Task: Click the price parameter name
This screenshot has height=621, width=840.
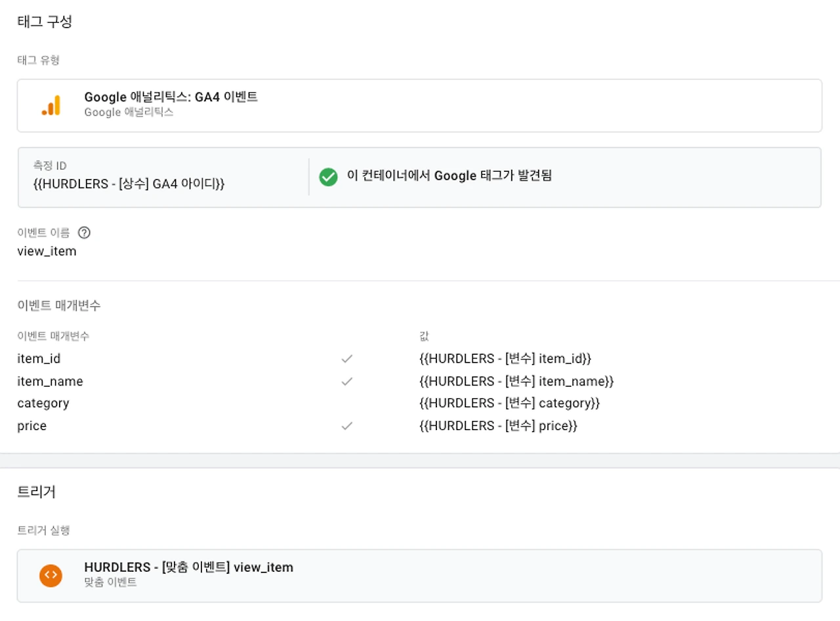Action: point(32,426)
